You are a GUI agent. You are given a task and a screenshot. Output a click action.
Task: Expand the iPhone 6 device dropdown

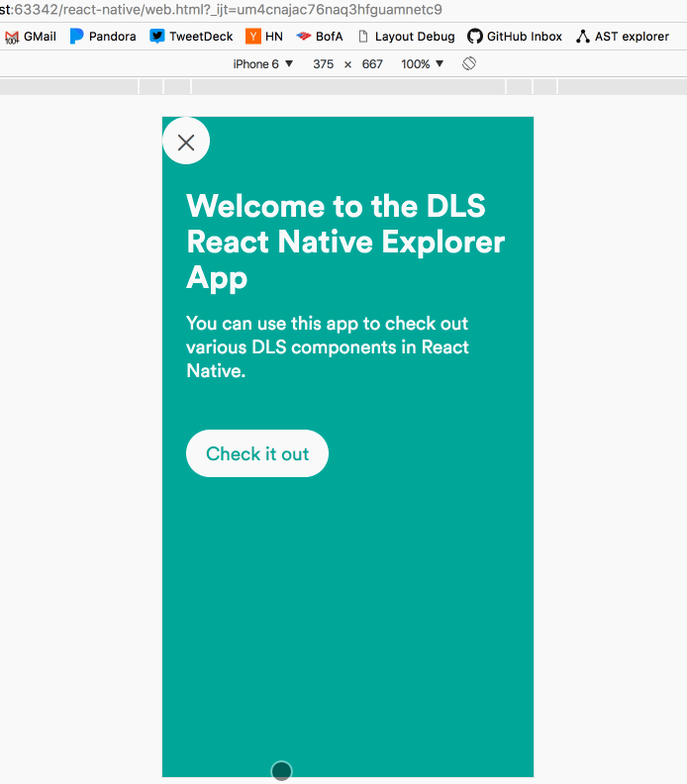[x=263, y=63]
